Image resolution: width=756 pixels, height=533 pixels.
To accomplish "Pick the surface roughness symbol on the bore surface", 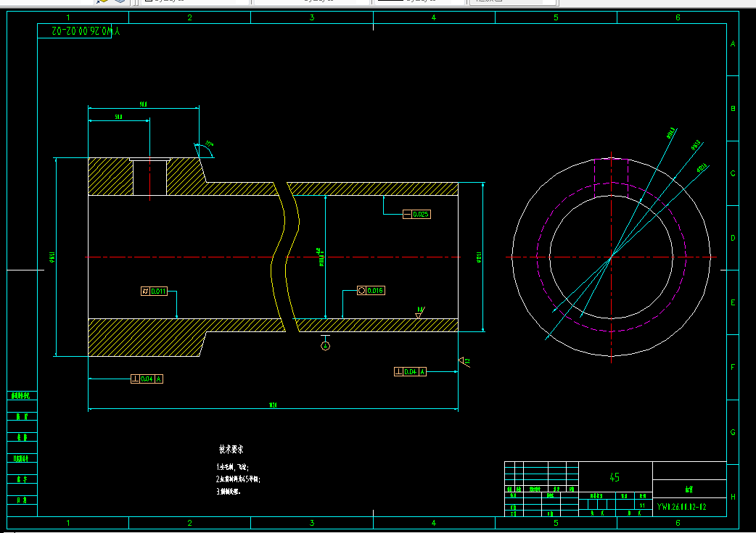I will click(420, 313).
